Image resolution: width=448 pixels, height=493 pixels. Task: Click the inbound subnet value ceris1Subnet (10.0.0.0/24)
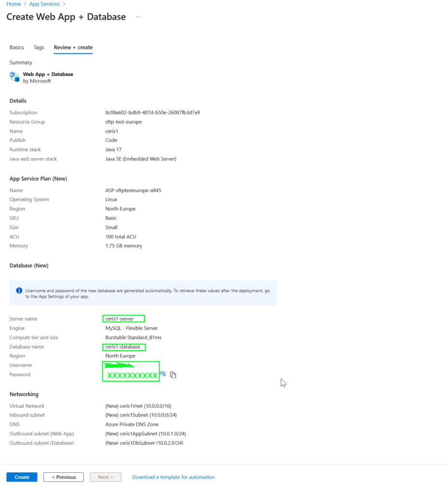tap(141, 415)
